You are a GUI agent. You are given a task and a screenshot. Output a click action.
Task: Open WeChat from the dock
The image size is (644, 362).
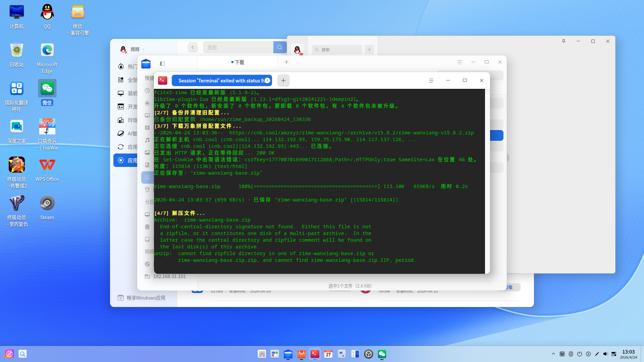[382, 354]
